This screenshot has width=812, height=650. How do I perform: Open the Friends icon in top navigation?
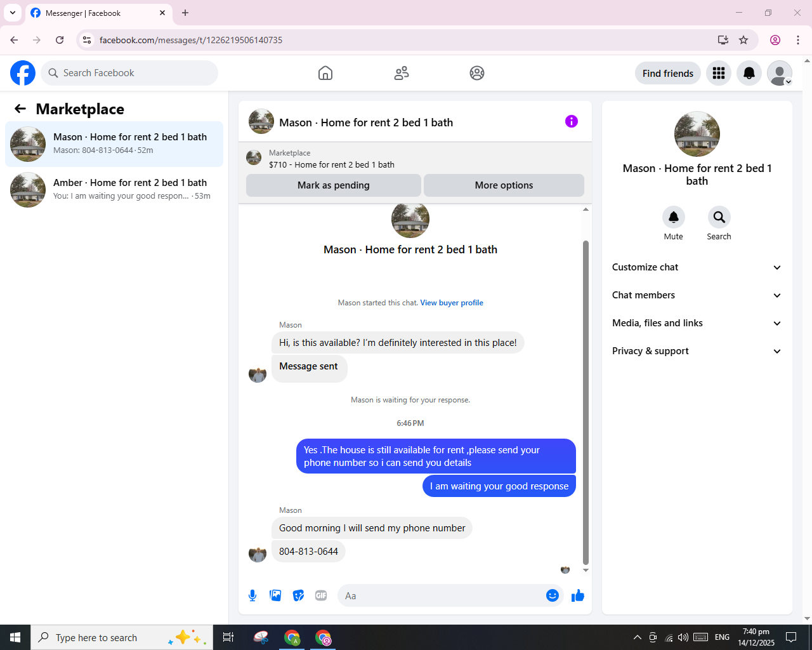(402, 73)
